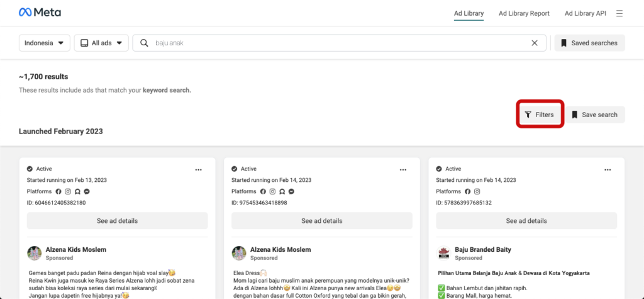
Task: Click Audience Network icon on ad 6046612405382180
Action: (77, 191)
